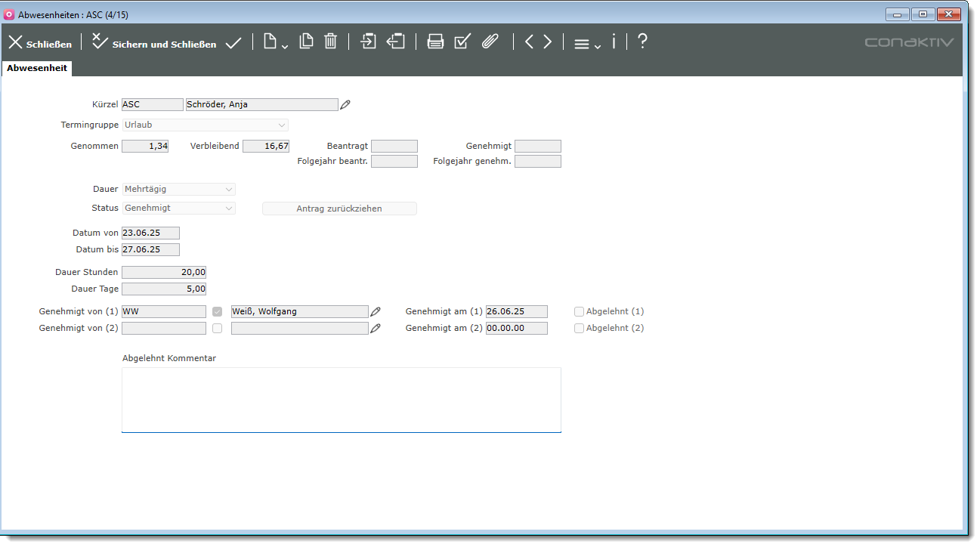This screenshot has height=547, width=980.
Task: Go to previous record with left arrow
Action: (529, 42)
